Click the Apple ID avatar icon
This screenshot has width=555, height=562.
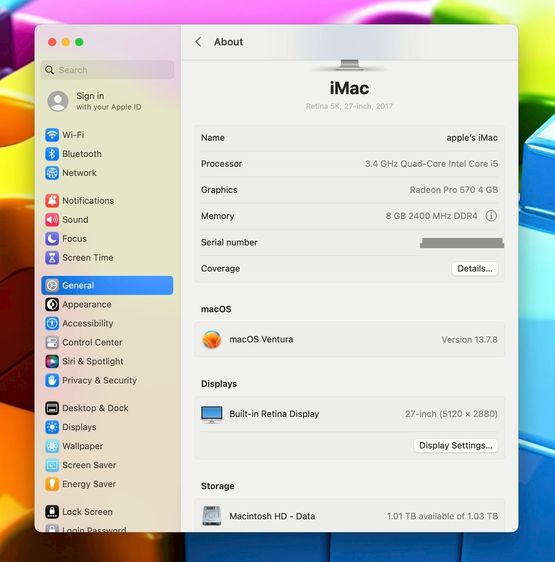click(x=58, y=101)
